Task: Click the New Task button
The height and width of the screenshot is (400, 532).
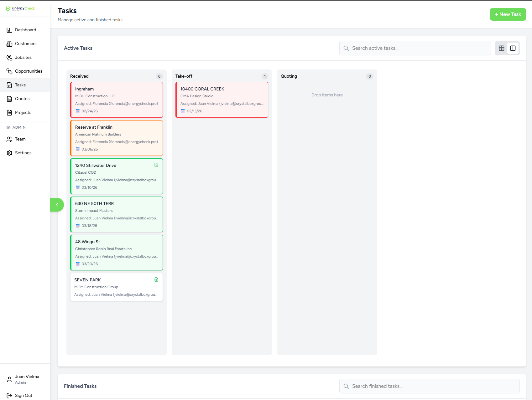Action: pos(508,14)
